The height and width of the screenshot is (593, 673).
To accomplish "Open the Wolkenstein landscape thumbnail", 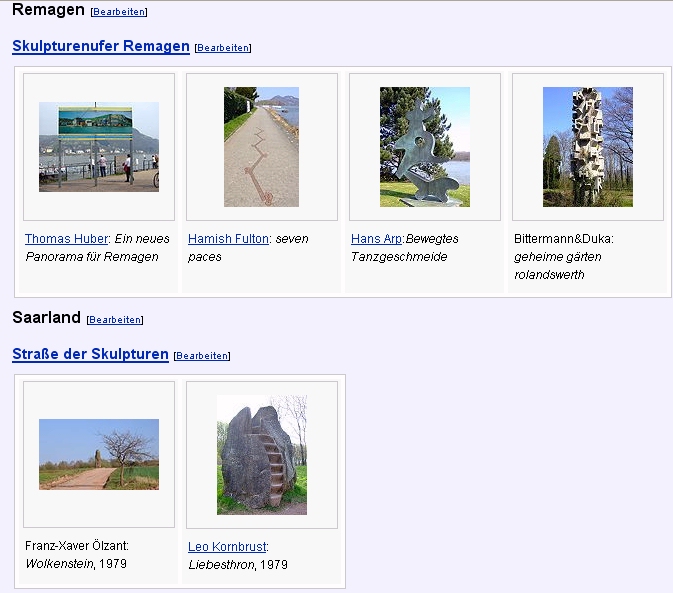I will (x=99, y=454).
